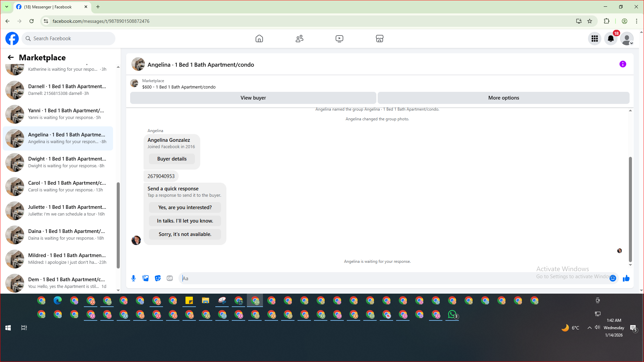Go back from Marketplace chats list
Viewport: 644px width, 362px height.
point(11,57)
